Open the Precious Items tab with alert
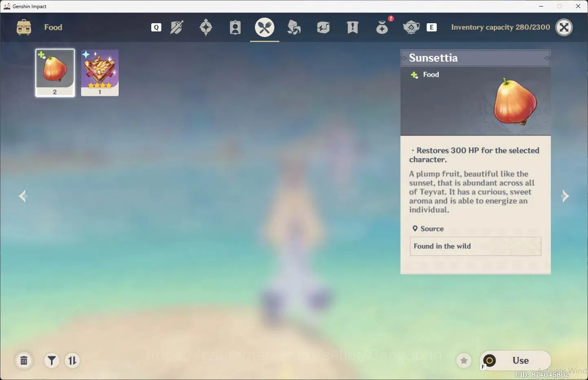The width and height of the screenshot is (588, 380). (x=382, y=27)
